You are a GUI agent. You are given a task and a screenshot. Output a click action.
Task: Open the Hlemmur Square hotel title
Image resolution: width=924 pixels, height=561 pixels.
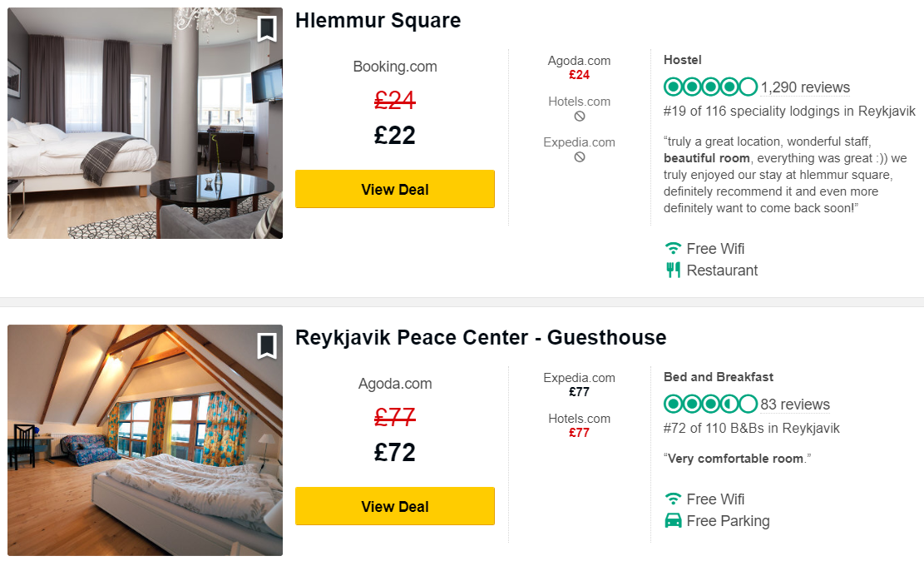(378, 21)
